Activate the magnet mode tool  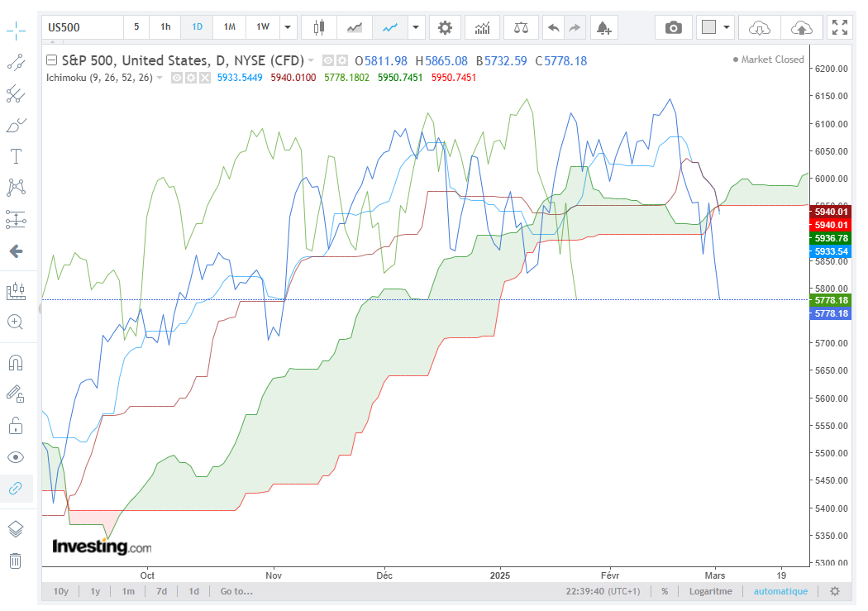16,363
